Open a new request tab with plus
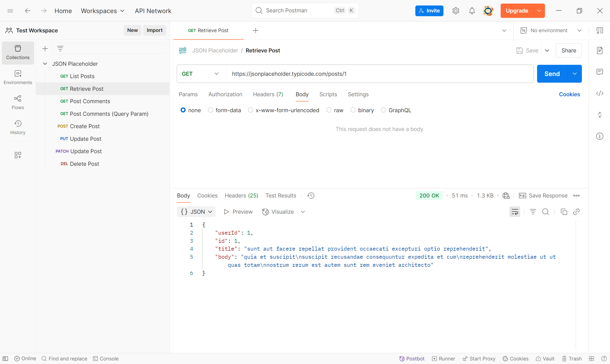610x364 pixels. (x=256, y=30)
